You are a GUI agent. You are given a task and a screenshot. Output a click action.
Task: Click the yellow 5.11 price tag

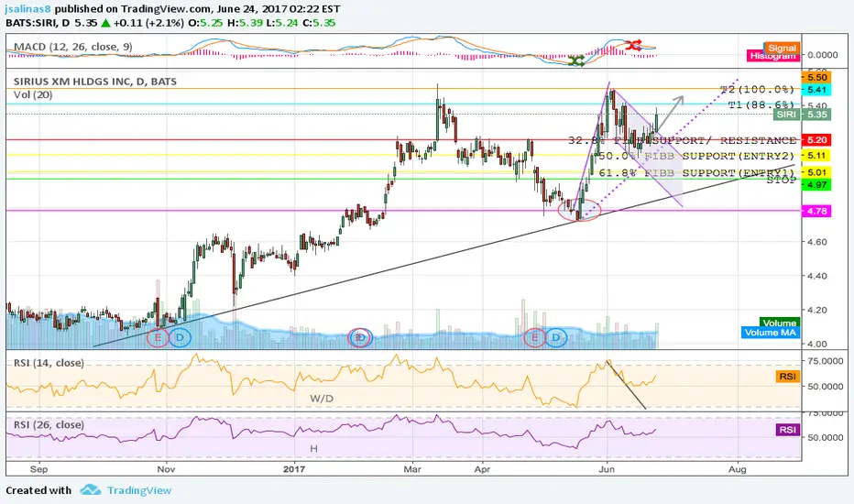816,156
